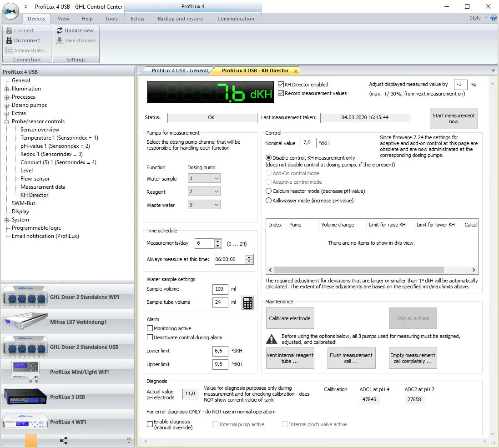Toggle KH Director enabled checkbox

[281, 85]
